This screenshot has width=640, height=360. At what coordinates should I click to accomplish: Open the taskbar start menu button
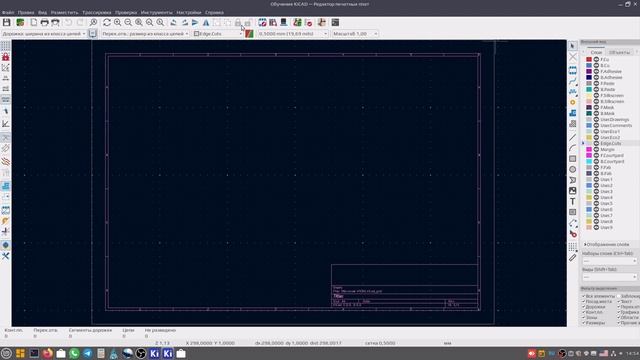pos(6,353)
